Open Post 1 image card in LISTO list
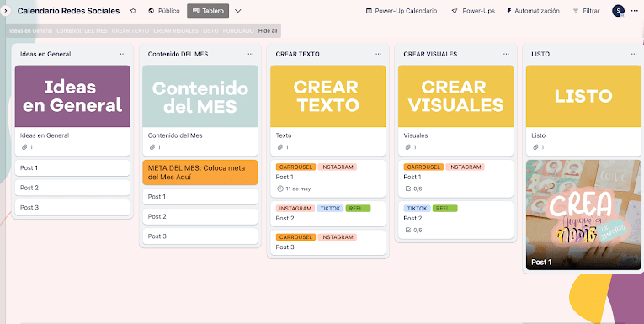 [583, 215]
